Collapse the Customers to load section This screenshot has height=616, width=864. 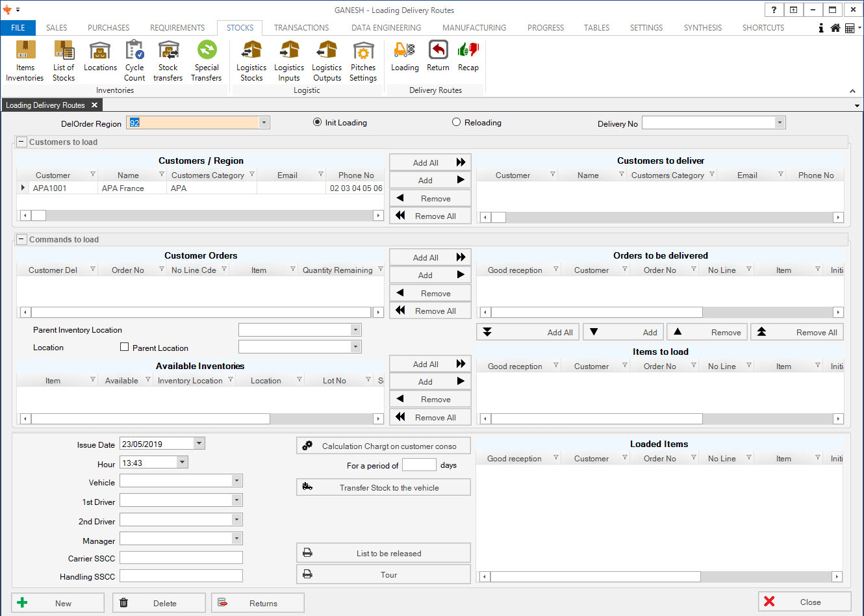21,142
